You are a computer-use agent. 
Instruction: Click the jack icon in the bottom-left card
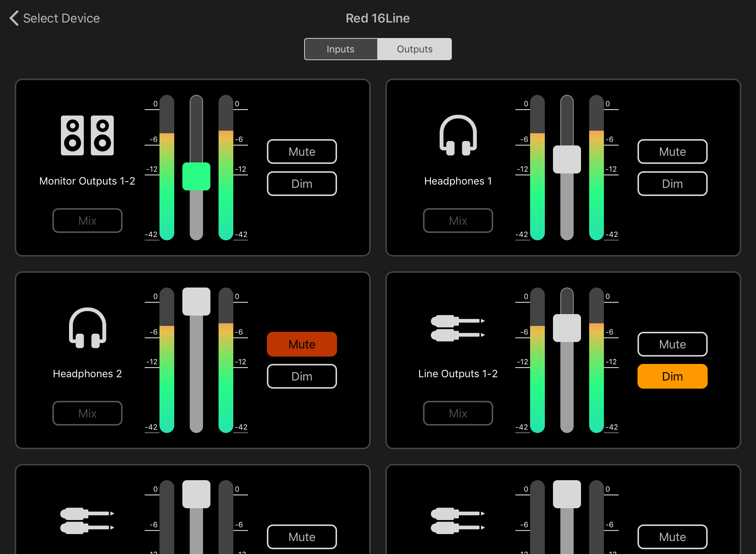point(87,520)
